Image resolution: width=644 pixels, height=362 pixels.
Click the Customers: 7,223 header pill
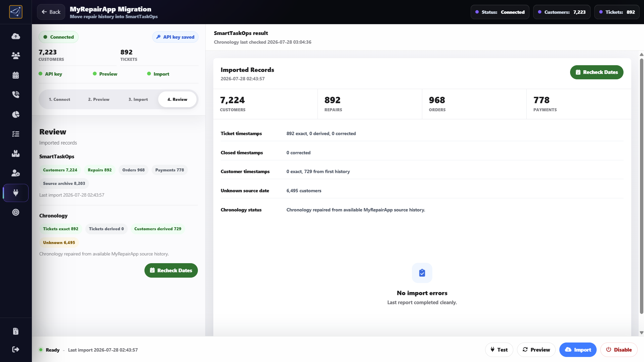point(562,12)
